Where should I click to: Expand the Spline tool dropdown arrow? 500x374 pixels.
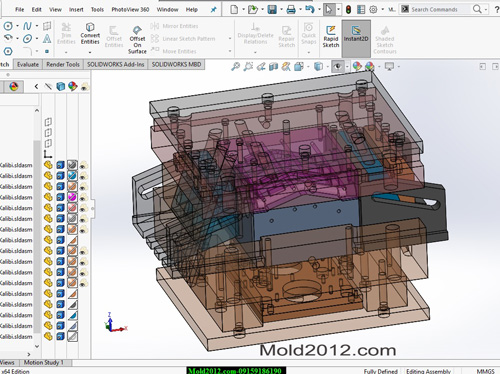pyautogui.click(x=36, y=26)
